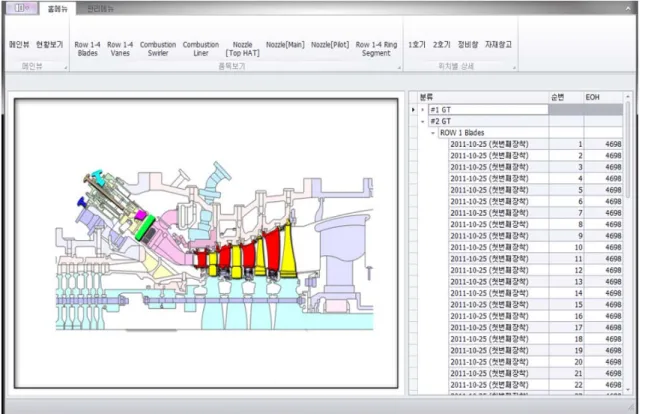Viewport: 645px width, 414px height.
Task: Click the largest red blade in diagram
Action: click(x=272, y=250)
